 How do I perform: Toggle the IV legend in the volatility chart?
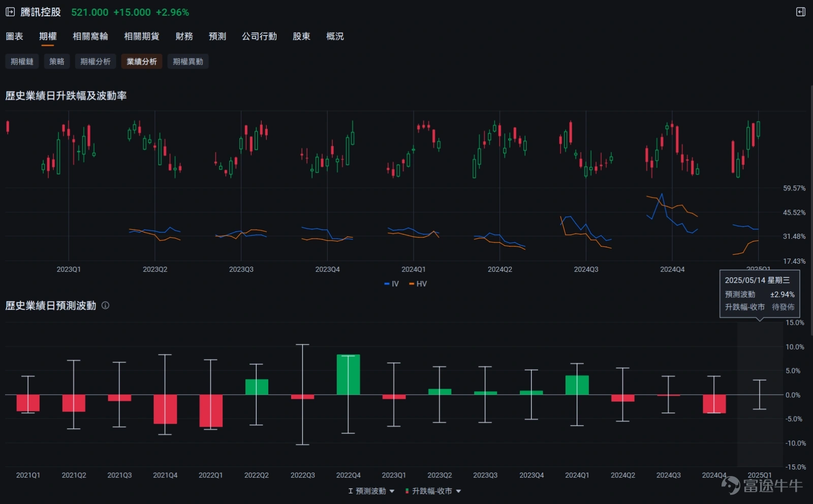[392, 284]
